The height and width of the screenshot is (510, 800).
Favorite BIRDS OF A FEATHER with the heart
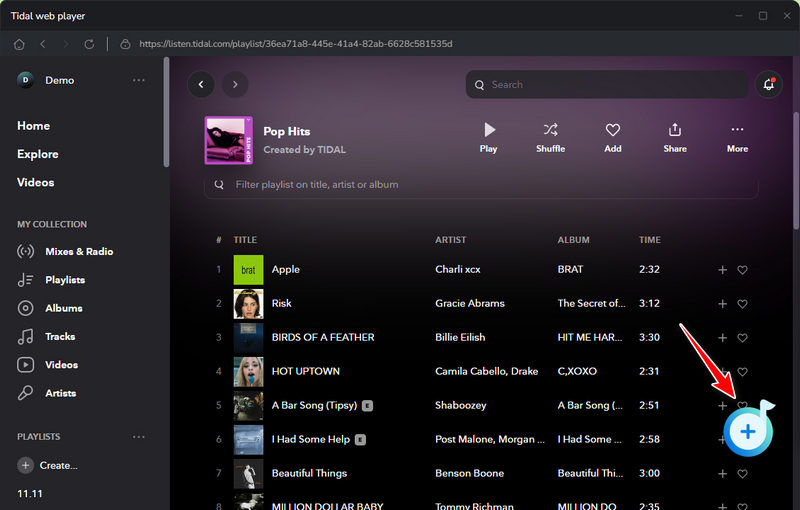pos(742,338)
